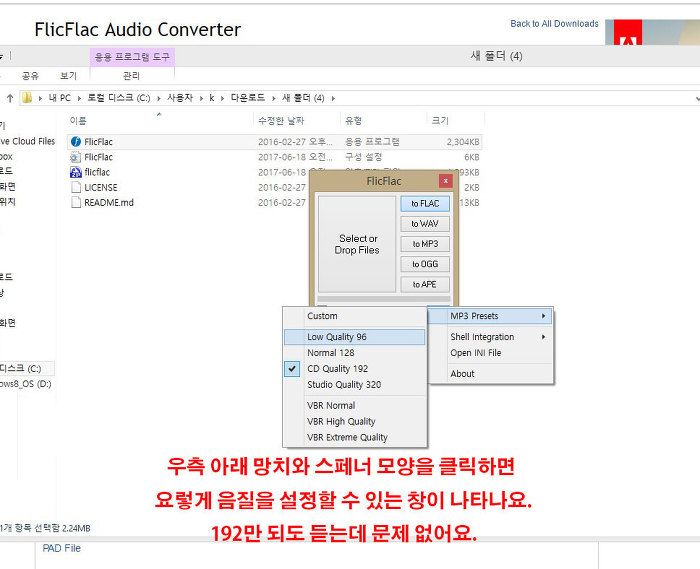Click the Up arrow in Explorer navigation
700x569 pixels.
[10, 98]
